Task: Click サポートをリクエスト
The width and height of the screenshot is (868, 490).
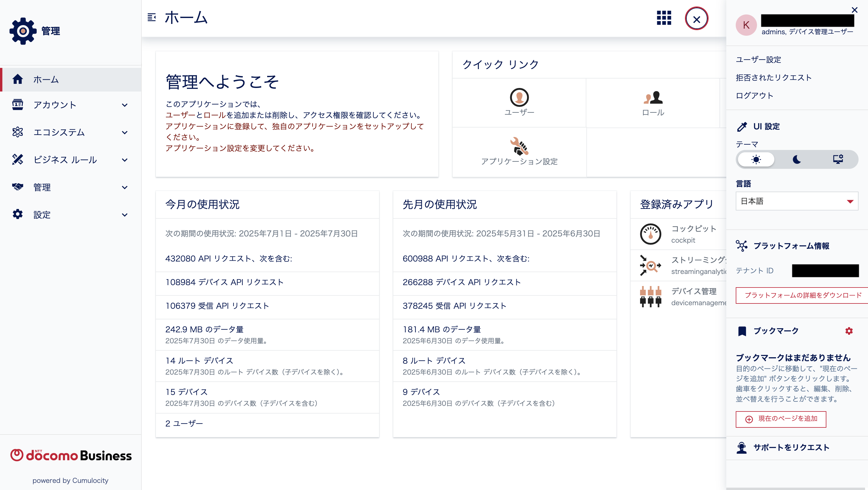Action: point(791,447)
